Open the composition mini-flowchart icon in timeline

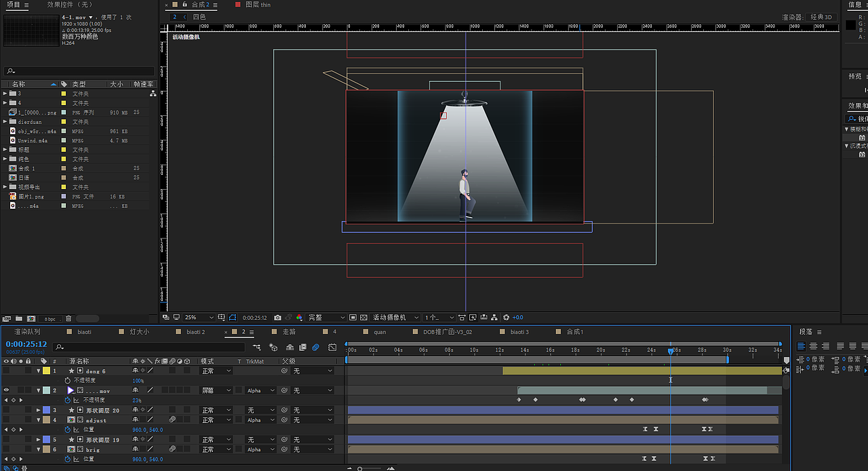tap(256, 347)
